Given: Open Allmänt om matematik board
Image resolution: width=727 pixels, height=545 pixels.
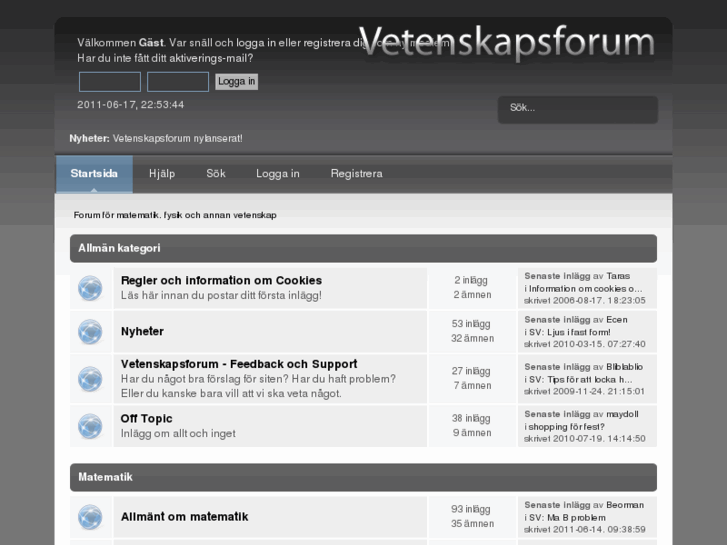Looking at the screenshot, I should tap(185, 517).
